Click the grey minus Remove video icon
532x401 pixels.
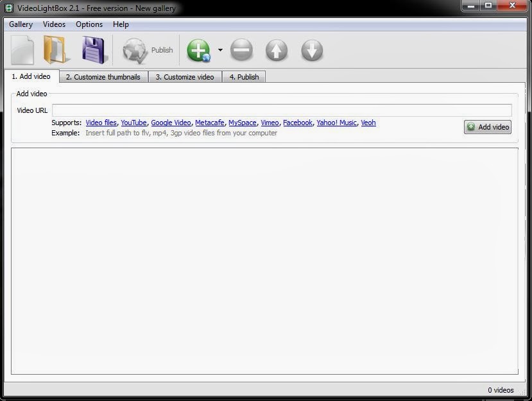tap(241, 50)
